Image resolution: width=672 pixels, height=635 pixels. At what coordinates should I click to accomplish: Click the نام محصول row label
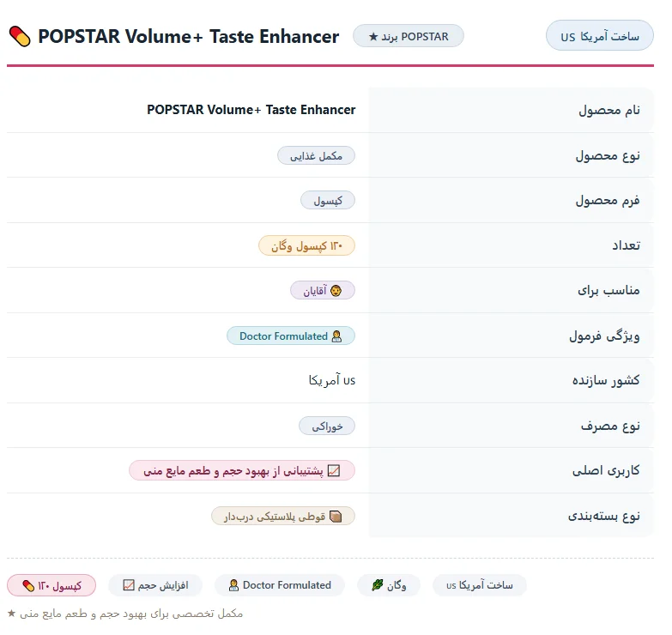click(x=609, y=110)
